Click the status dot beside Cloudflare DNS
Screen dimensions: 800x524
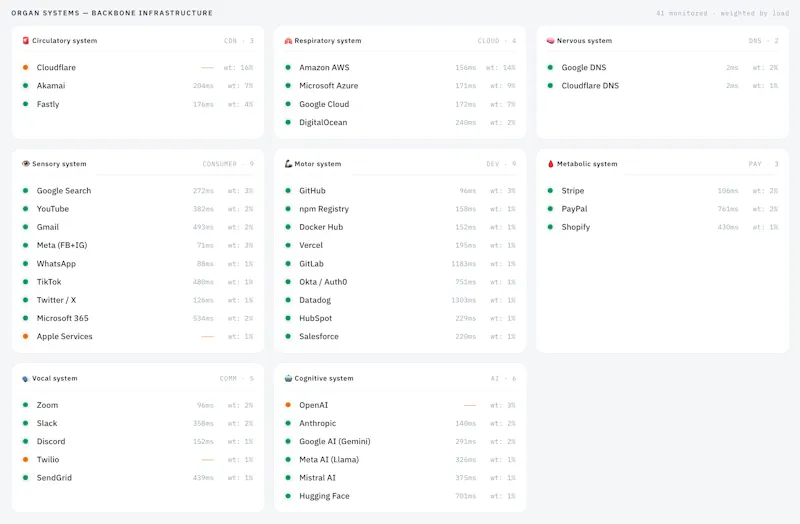pyautogui.click(x=550, y=86)
